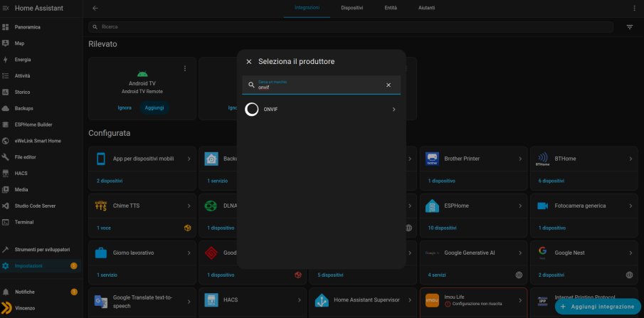Click the ONVIF brand logo
The width and height of the screenshot is (644, 318).
tap(252, 110)
